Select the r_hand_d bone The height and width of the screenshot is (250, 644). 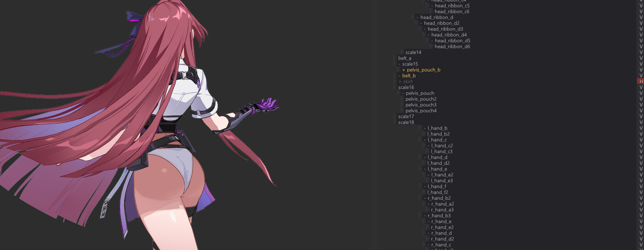click(x=441, y=233)
